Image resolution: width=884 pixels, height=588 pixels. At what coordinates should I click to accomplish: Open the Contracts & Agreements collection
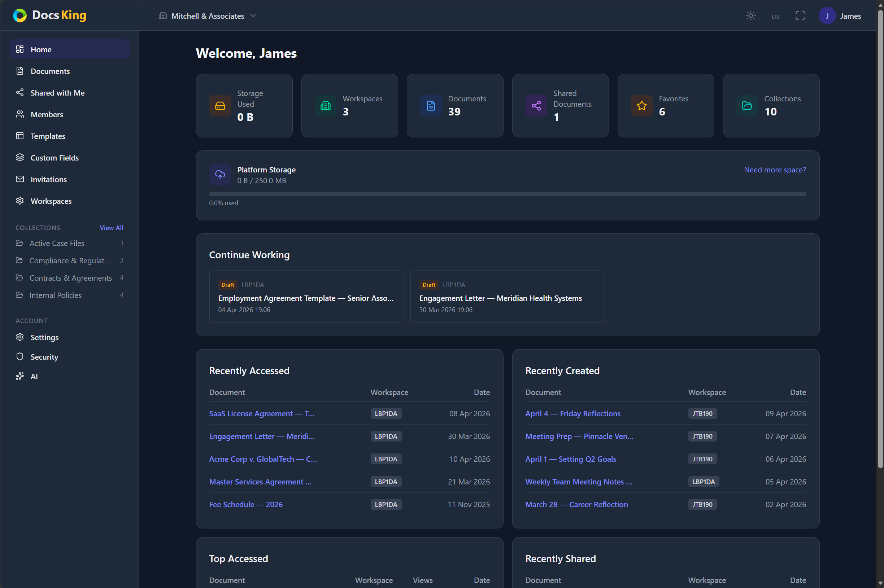tap(70, 277)
